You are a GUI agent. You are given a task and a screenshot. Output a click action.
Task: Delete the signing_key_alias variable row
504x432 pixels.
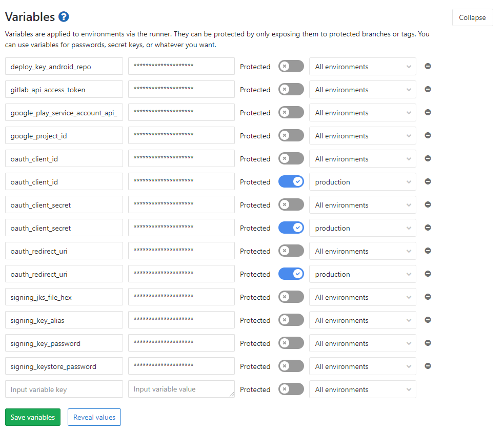[428, 320]
